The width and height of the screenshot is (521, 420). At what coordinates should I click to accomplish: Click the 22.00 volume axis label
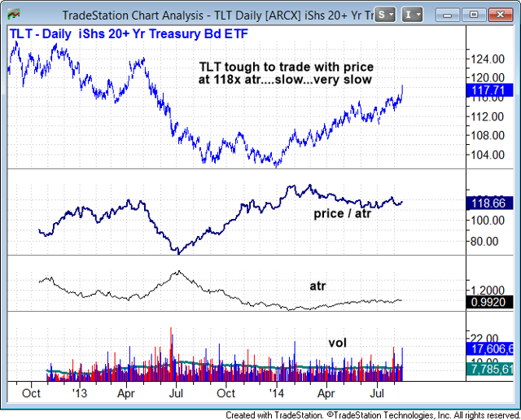pos(485,339)
